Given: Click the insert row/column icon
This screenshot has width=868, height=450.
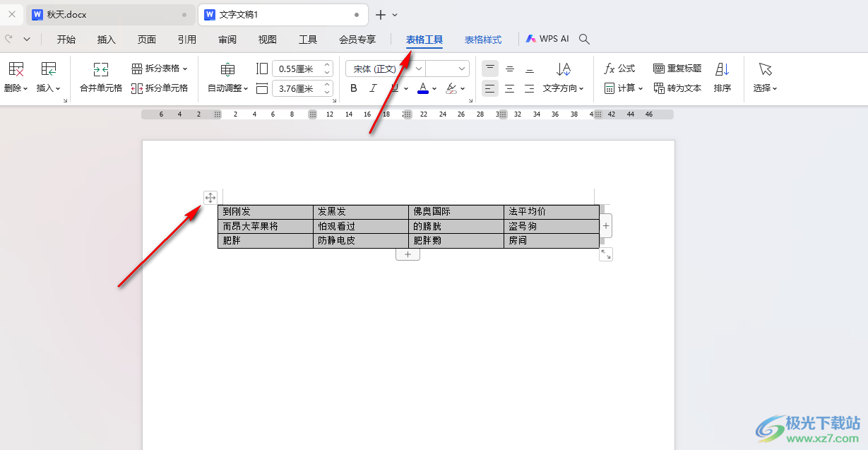Looking at the screenshot, I should tap(49, 69).
